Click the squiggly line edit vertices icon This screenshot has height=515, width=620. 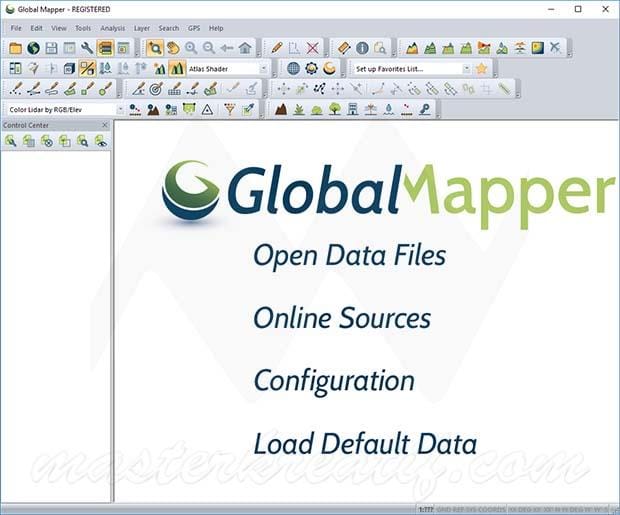point(319,89)
